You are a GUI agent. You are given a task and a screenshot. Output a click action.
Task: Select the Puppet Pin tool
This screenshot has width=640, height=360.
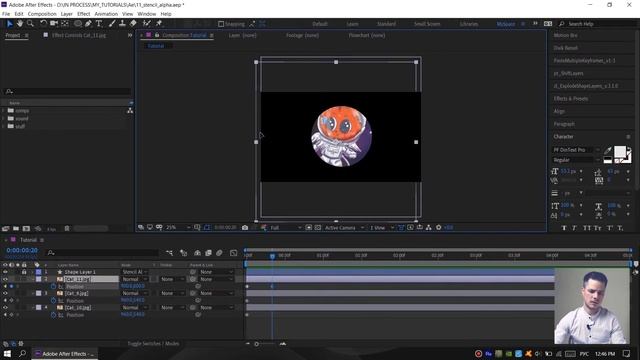(x=159, y=24)
